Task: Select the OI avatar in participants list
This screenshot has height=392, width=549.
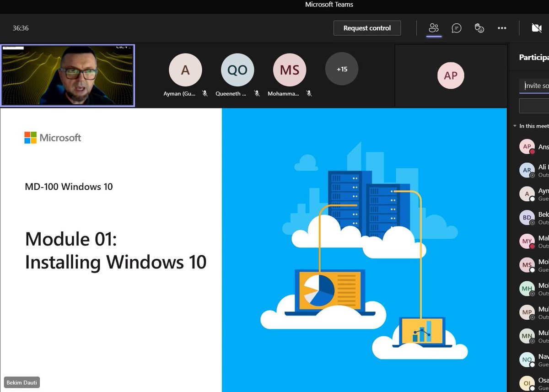Action: click(527, 383)
